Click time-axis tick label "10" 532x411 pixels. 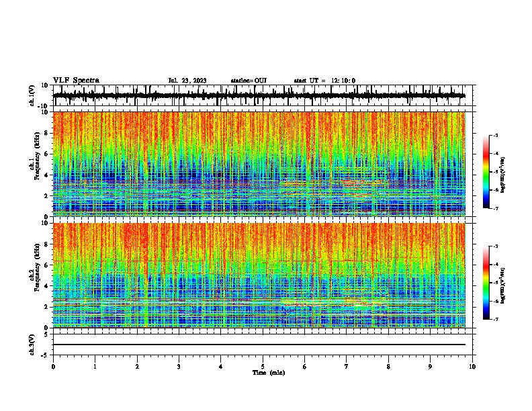coord(472,367)
